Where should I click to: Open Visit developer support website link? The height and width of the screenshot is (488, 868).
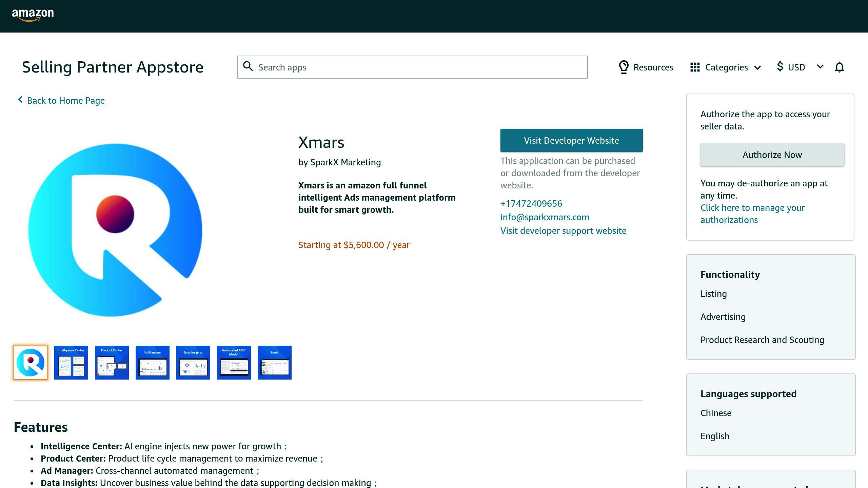[563, 231]
